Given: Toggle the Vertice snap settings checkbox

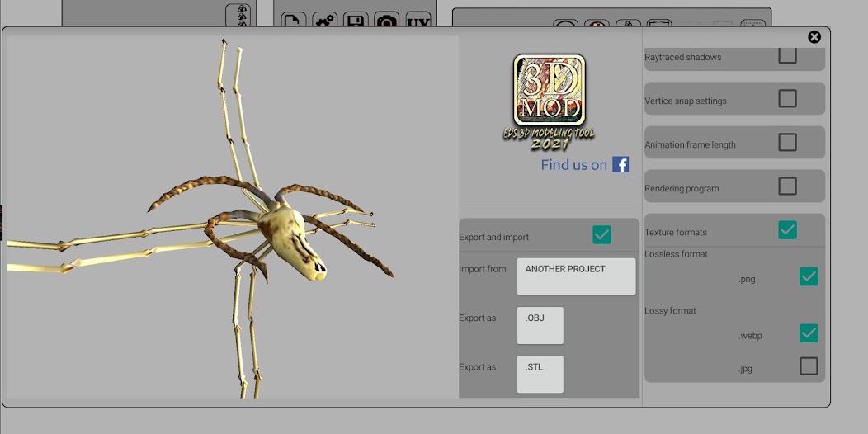Looking at the screenshot, I should click(788, 99).
